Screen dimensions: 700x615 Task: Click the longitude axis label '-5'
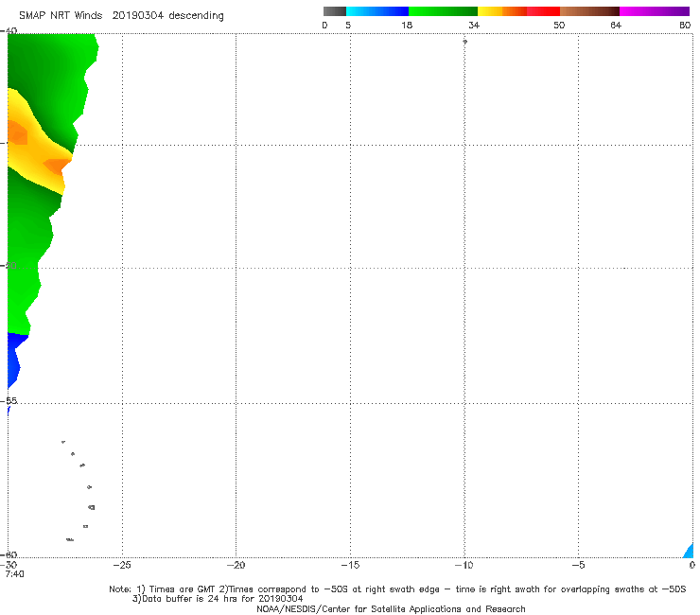tap(578, 565)
